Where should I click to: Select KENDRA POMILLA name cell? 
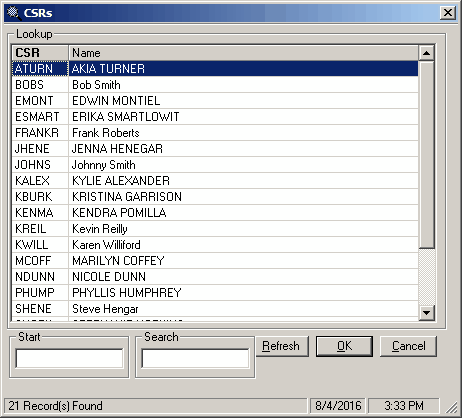243,213
